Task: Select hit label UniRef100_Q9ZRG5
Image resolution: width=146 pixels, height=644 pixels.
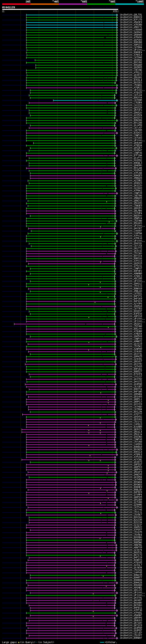Action: pyautogui.click(x=131, y=67)
